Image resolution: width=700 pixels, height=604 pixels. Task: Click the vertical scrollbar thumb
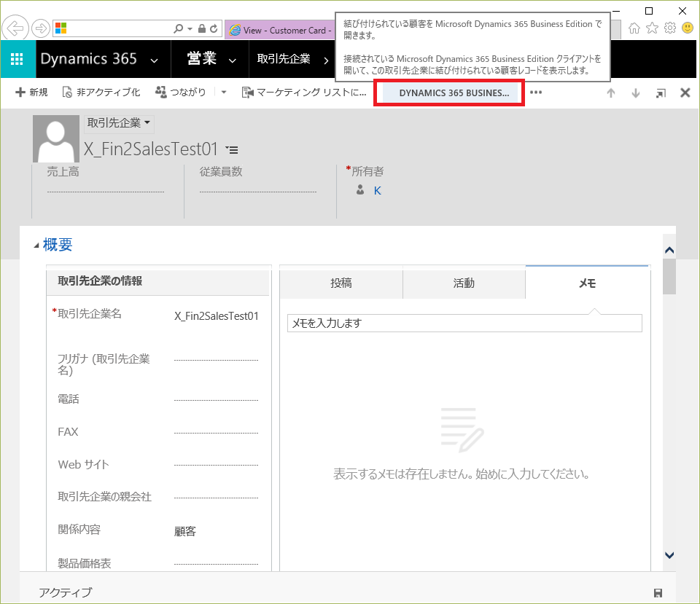click(669, 277)
